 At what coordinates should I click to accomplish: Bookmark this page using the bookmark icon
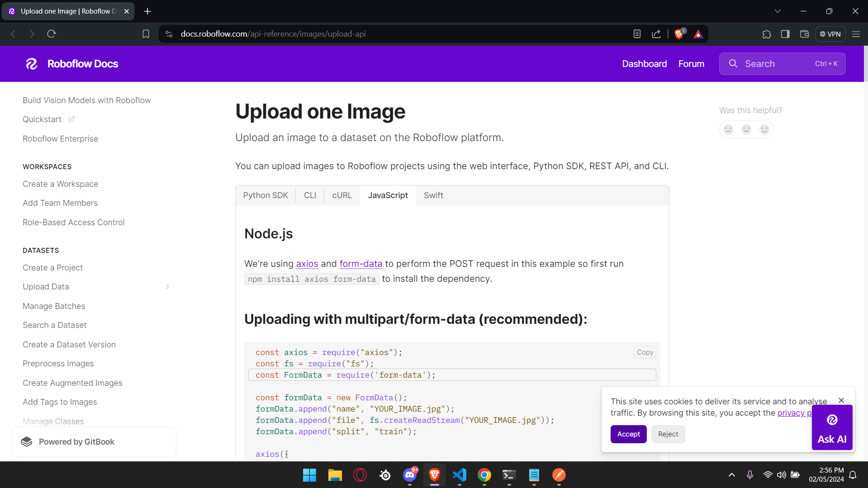[x=146, y=34]
